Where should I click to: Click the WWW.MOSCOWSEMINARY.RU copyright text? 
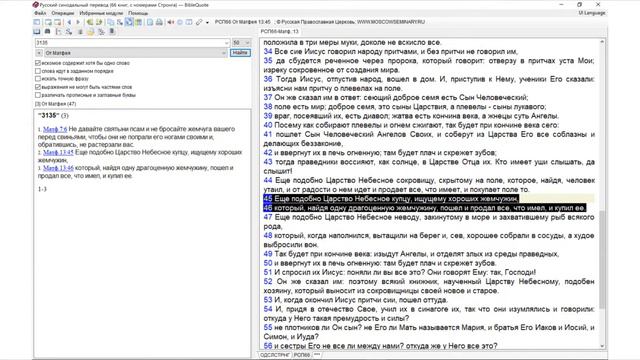(391, 22)
